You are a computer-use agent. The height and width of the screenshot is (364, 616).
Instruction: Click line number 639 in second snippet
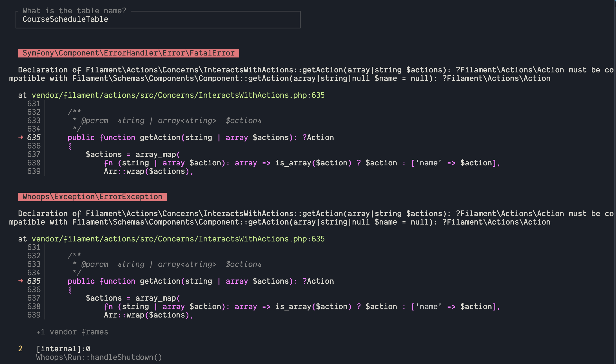(34, 315)
